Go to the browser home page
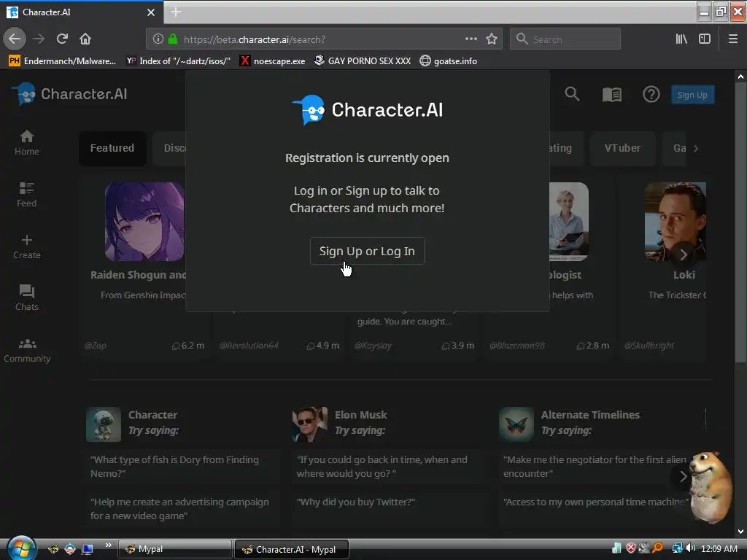 pyautogui.click(x=85, y=39)
